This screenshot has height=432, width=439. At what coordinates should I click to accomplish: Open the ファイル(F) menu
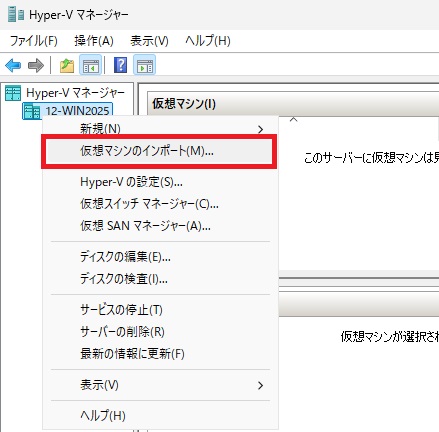(34, 41)
